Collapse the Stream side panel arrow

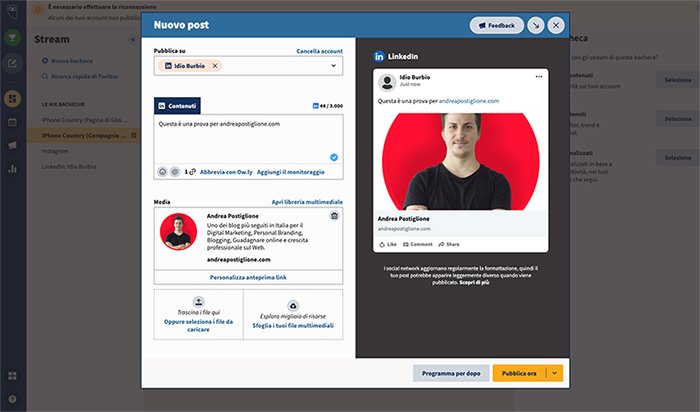133,40
